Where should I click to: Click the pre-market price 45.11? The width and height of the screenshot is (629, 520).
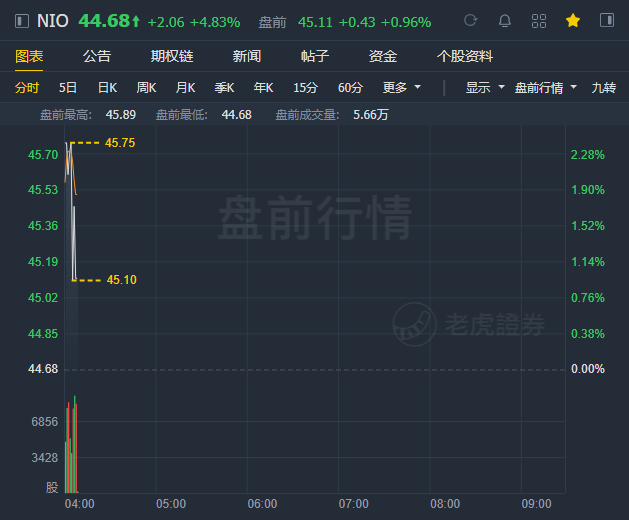click(315, 22)
